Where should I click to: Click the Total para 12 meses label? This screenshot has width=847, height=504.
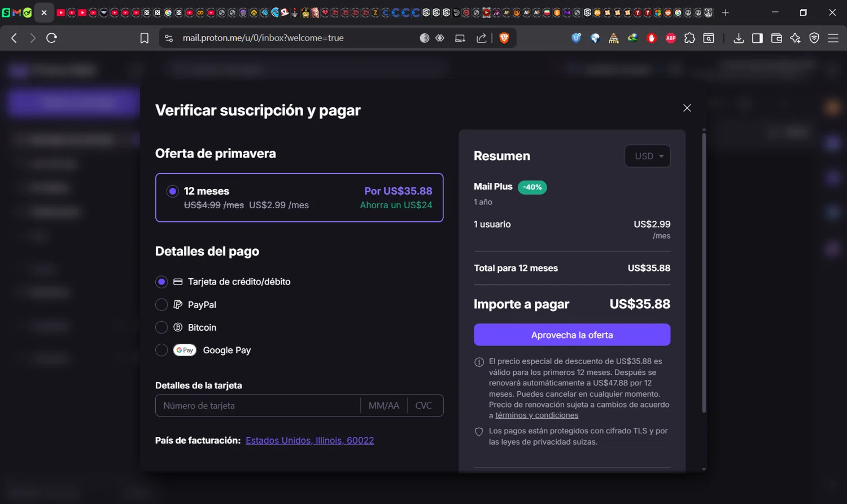pos(516,268)
